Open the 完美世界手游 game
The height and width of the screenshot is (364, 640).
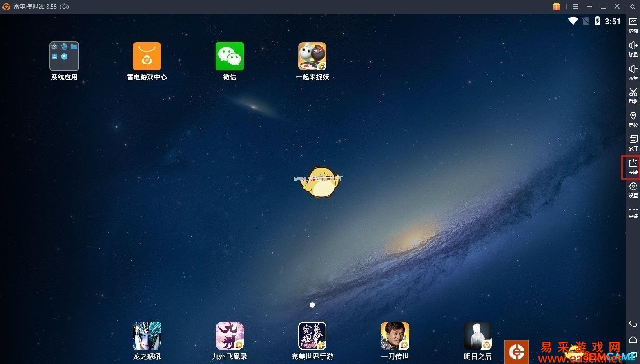coord(312,336)
